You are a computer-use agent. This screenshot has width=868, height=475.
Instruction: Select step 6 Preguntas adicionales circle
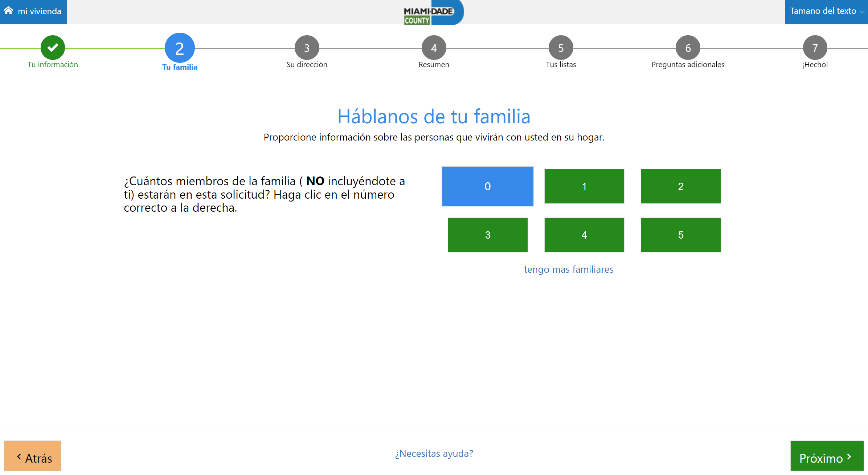tap(688, 48)
